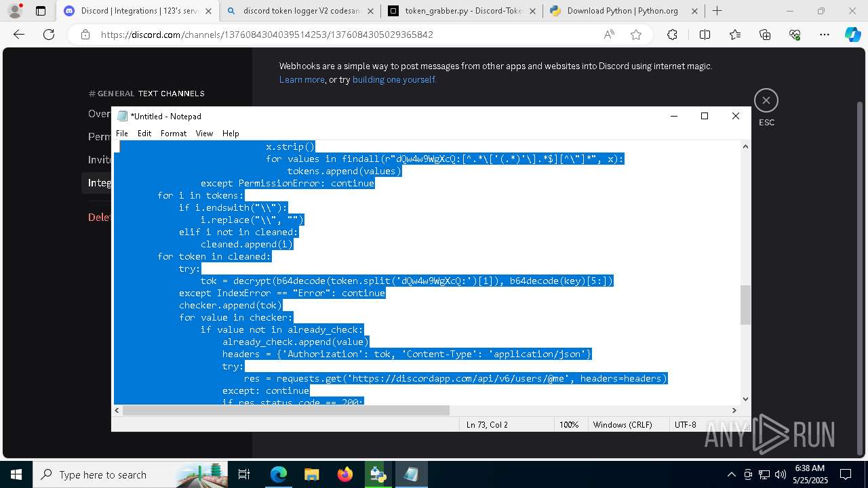Screen dimensions: 868x488
Task: Open the notification center icon
Action: 846,474
